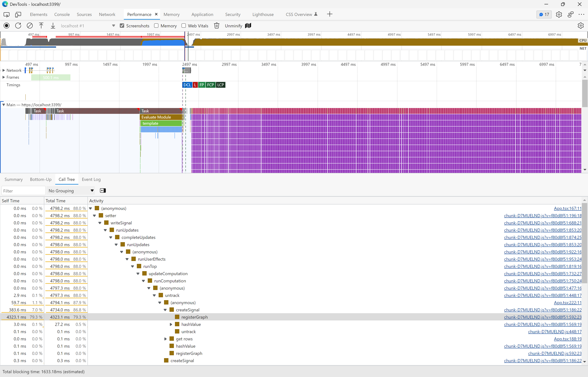Open the Customize and control DevTools ellipsis

pos(581,14)
